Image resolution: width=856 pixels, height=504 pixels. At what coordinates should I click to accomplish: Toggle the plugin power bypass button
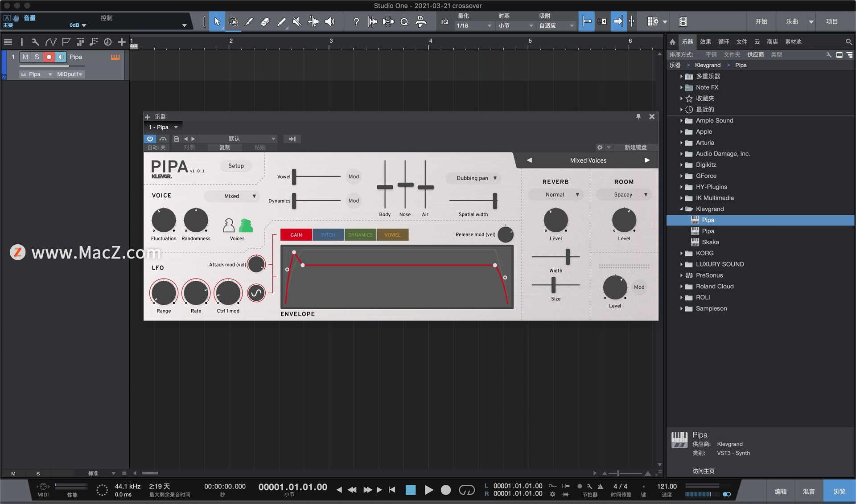pos(150,139)
